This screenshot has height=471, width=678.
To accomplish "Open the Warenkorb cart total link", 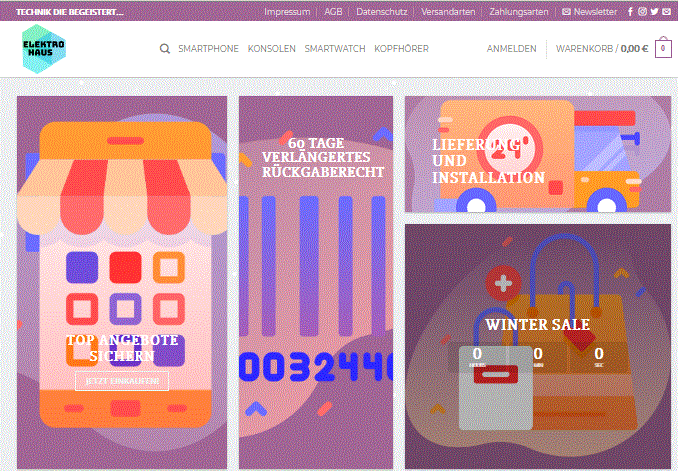I will (602, 48).
